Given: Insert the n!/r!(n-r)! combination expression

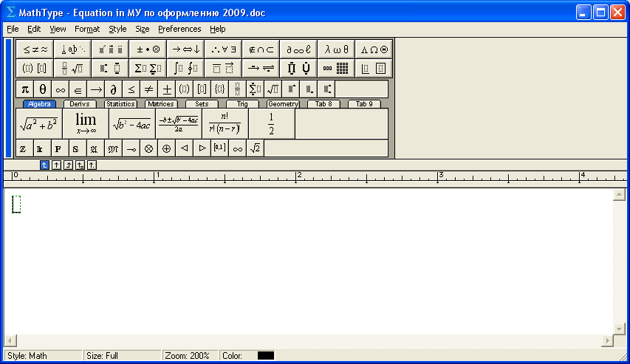Looking at the screenshot, I should [225, 124].
